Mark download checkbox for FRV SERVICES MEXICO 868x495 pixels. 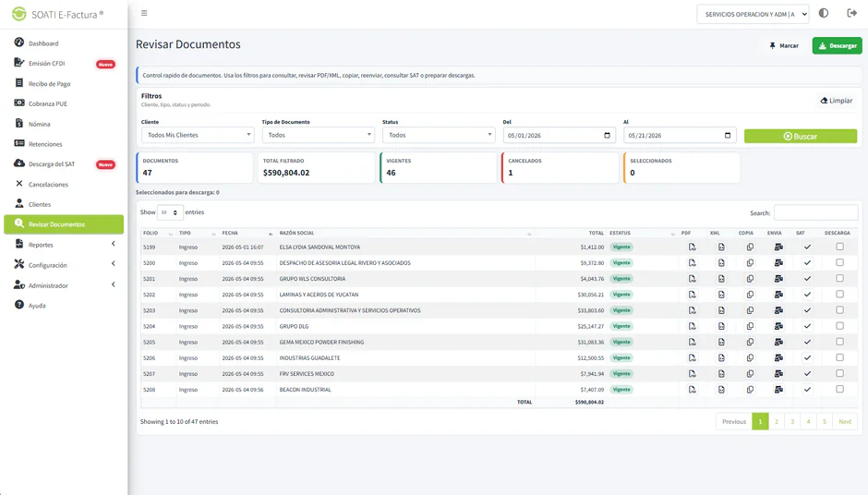coord(839,373)
